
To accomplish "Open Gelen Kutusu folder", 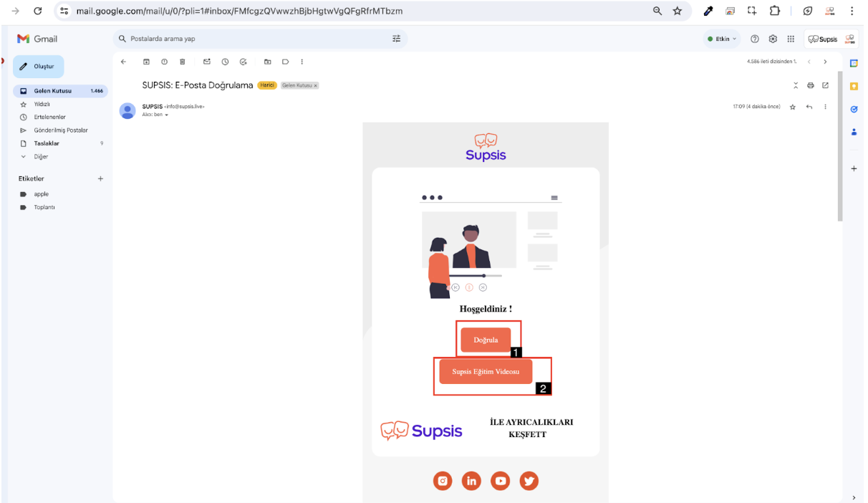I will 59,91.
